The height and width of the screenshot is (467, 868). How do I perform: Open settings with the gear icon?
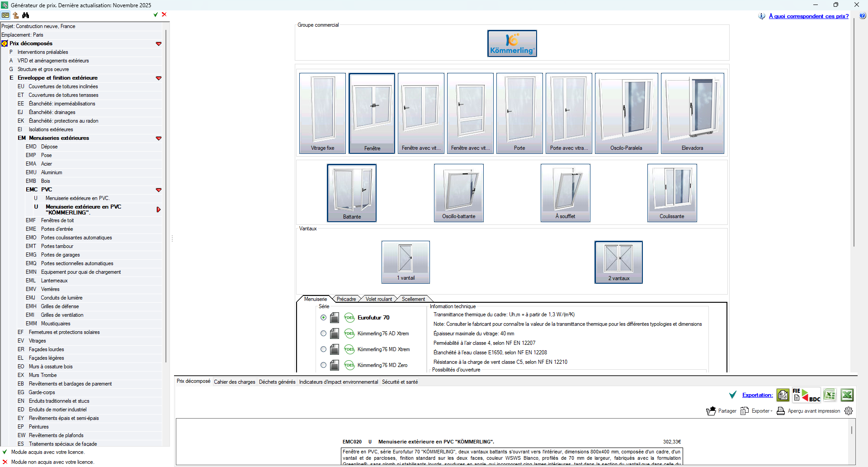click(x=849, y=411)
